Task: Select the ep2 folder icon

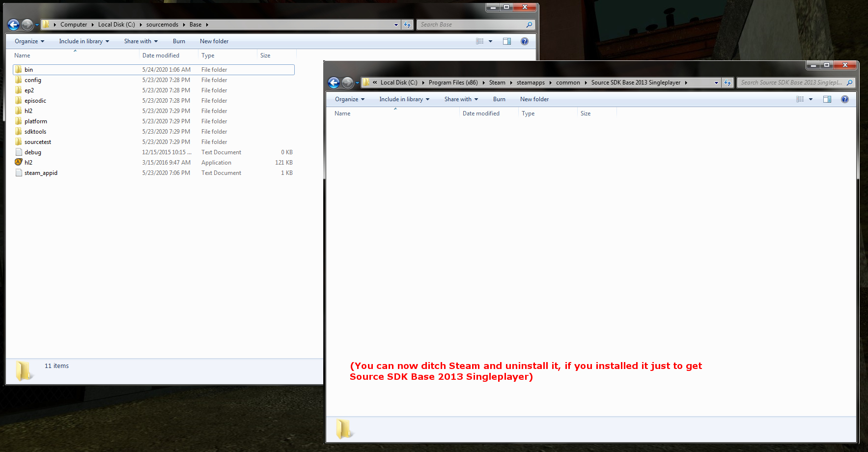Action: click(x=19, y=90)
